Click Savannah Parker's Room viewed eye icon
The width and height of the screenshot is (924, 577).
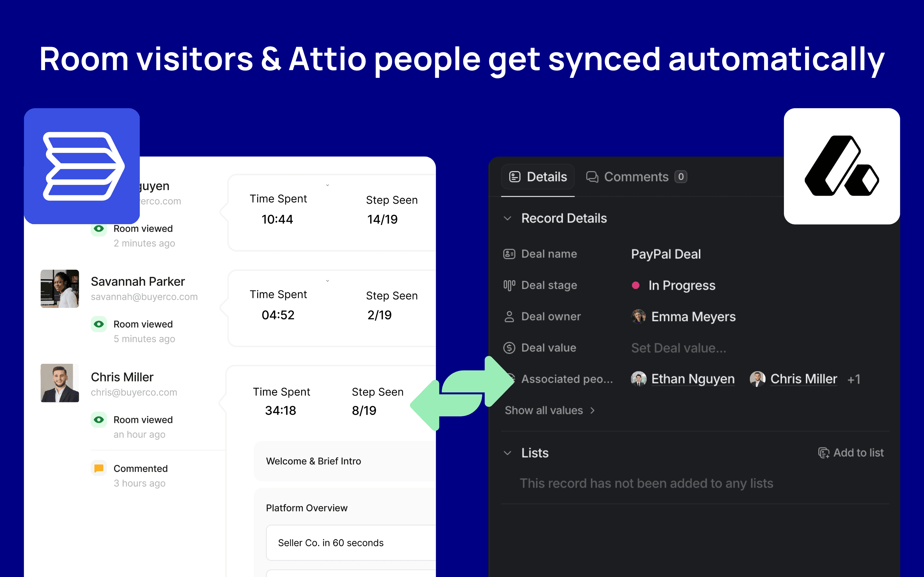tap(98, 324)
